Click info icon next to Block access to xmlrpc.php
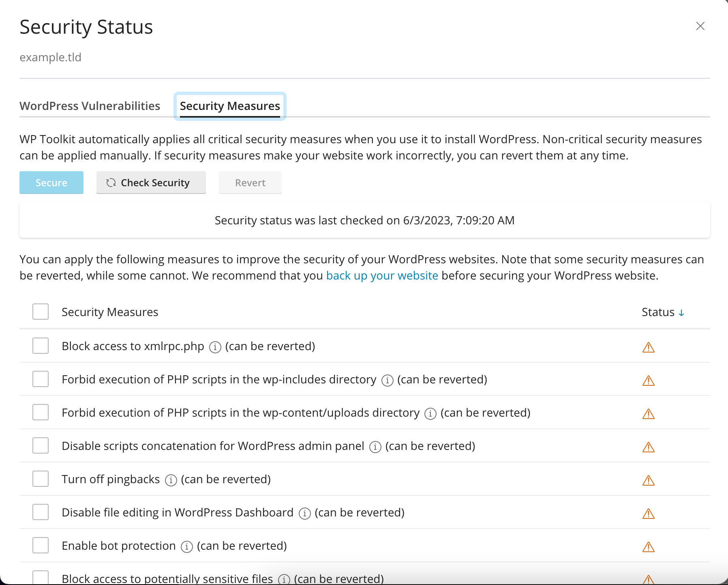The width and height of the screenshot is (728, 585). coord(215,347)
